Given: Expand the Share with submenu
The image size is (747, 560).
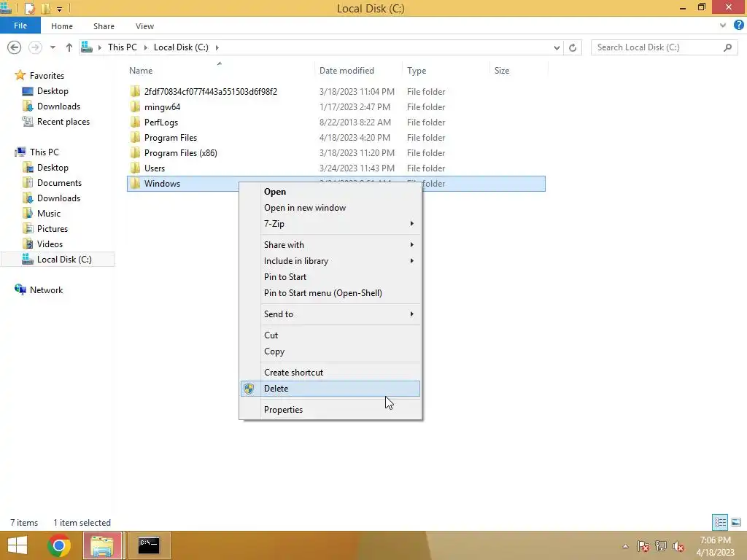Looking at the screenshot, I should click(x=330, y=245).
